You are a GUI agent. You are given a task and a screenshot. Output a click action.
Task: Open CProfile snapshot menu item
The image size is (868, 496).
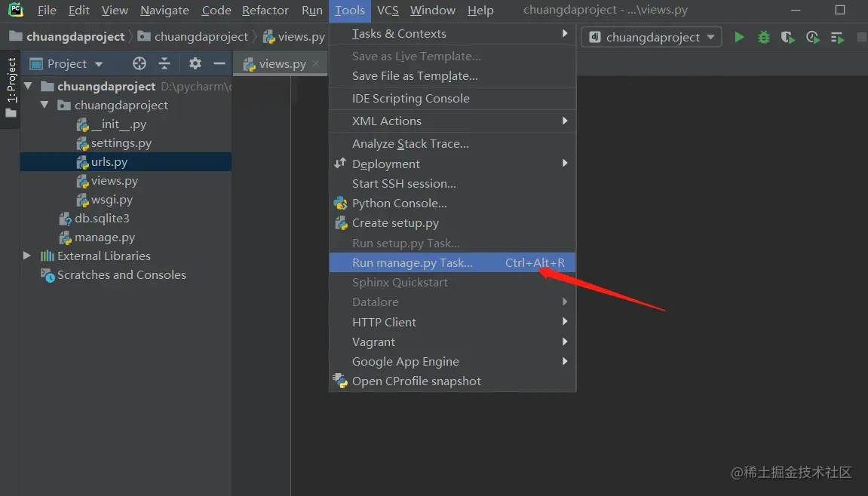tap(452, 381)
